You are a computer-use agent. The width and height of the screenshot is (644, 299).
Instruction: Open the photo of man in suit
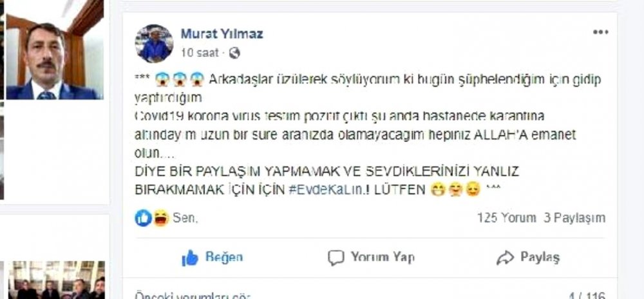click(54, 50)
